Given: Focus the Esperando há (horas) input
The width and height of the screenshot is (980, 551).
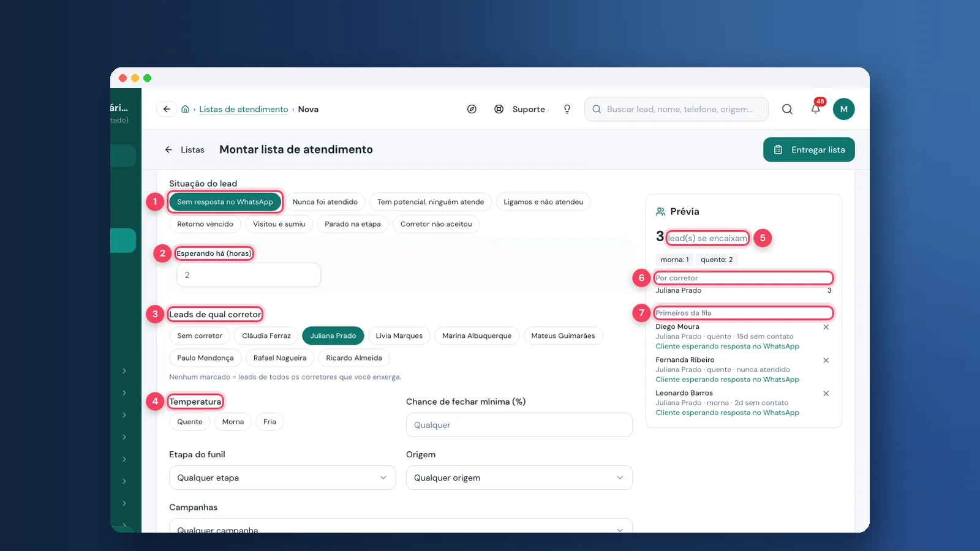Looking at the screenshot, I should point(249,275).
